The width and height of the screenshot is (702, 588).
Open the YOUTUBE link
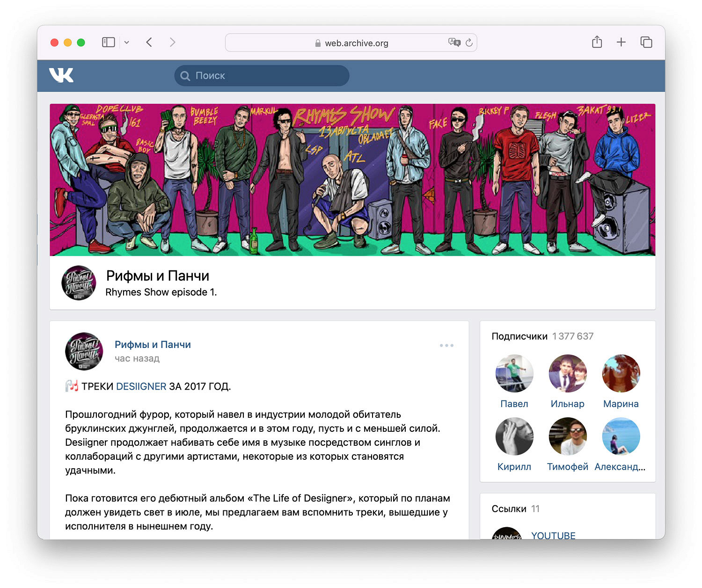pos(553,536)
